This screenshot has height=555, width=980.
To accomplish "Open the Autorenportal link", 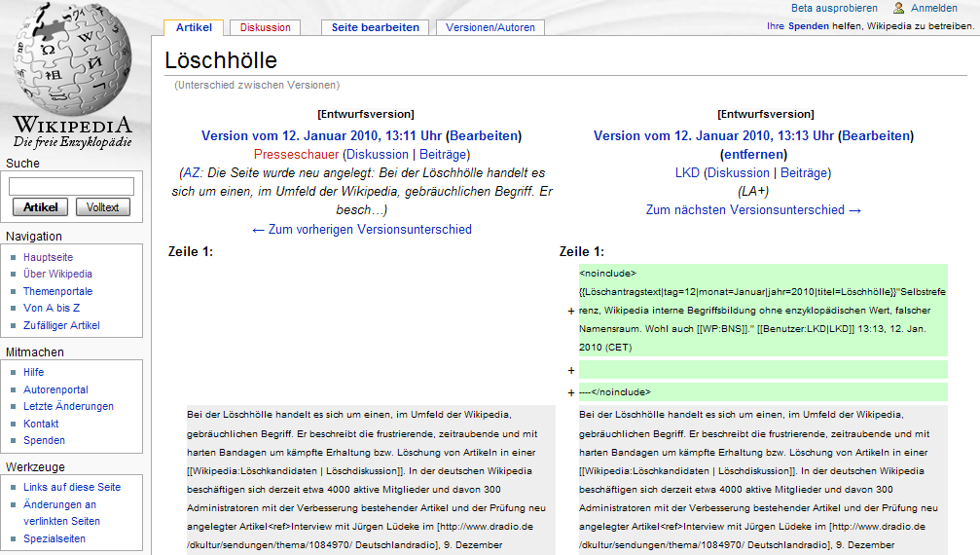I will (55, 390).
